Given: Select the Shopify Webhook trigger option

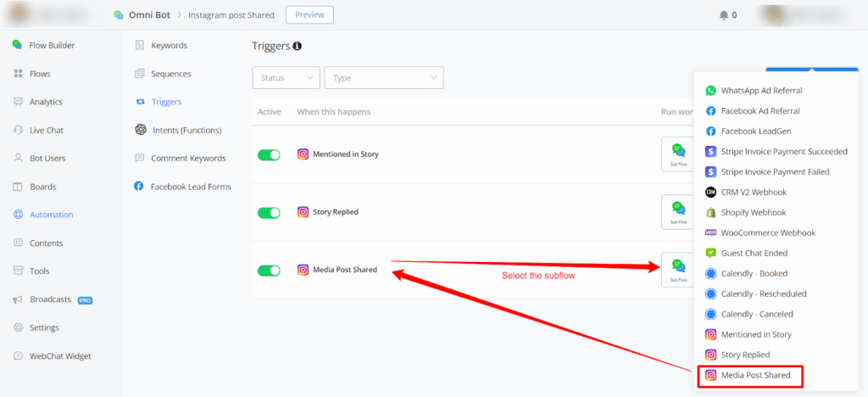Looking at the screenshot, I should [753, 212].
